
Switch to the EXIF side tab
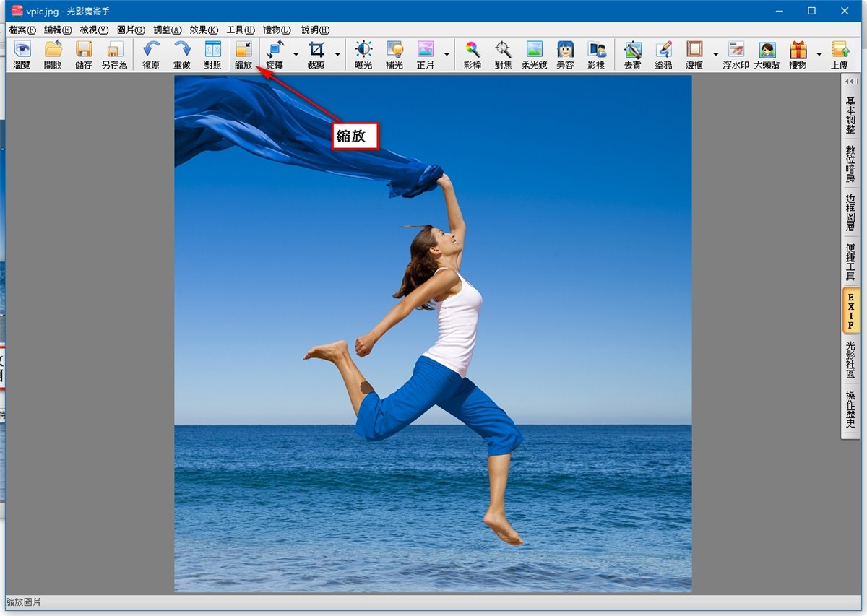850,311
